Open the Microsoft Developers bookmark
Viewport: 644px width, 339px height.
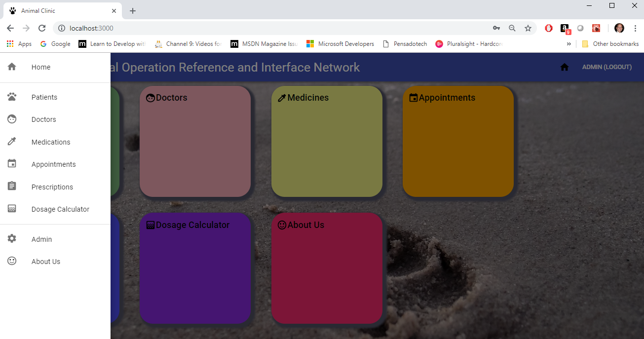341,44
